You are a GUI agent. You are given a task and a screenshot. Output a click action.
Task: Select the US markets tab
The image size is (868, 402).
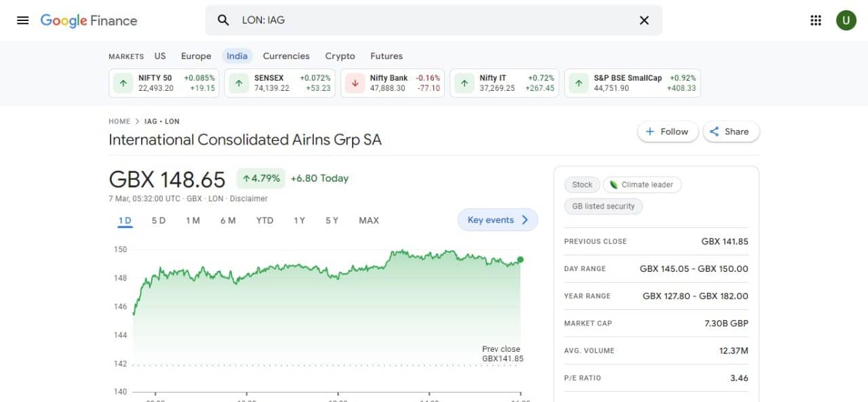coord(160,56)
